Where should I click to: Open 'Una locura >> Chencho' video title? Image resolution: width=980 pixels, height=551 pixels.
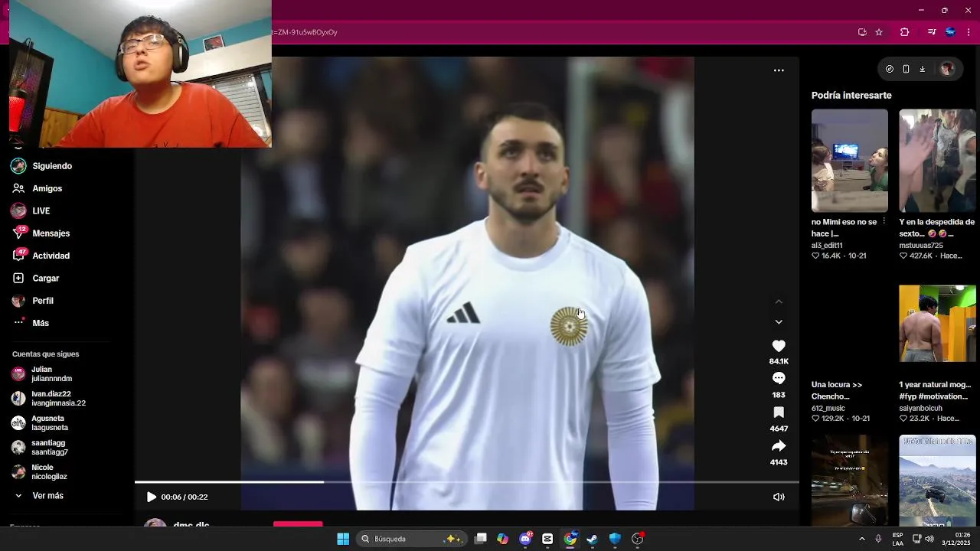point(837,390)
